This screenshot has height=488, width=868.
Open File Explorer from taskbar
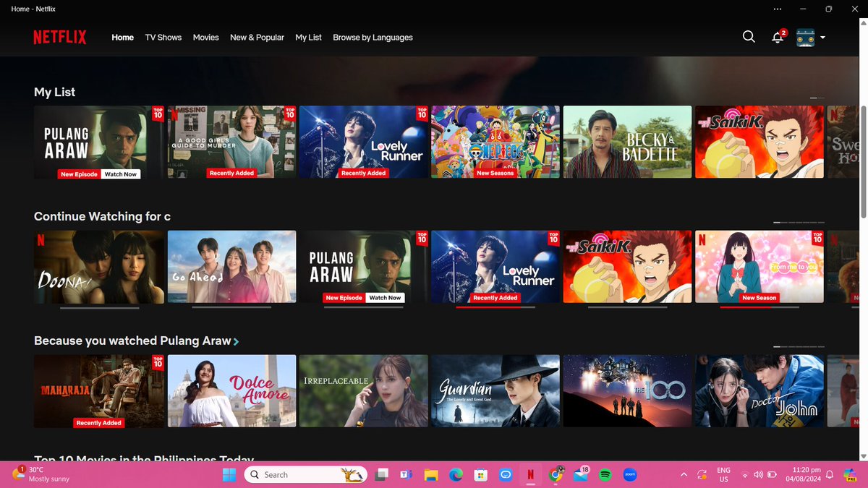(x=431, y=475)
